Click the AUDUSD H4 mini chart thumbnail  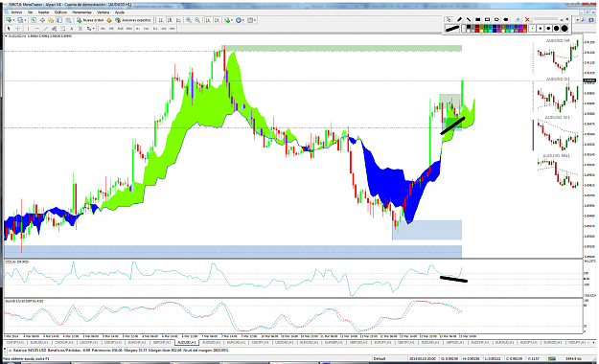[558, 57]
